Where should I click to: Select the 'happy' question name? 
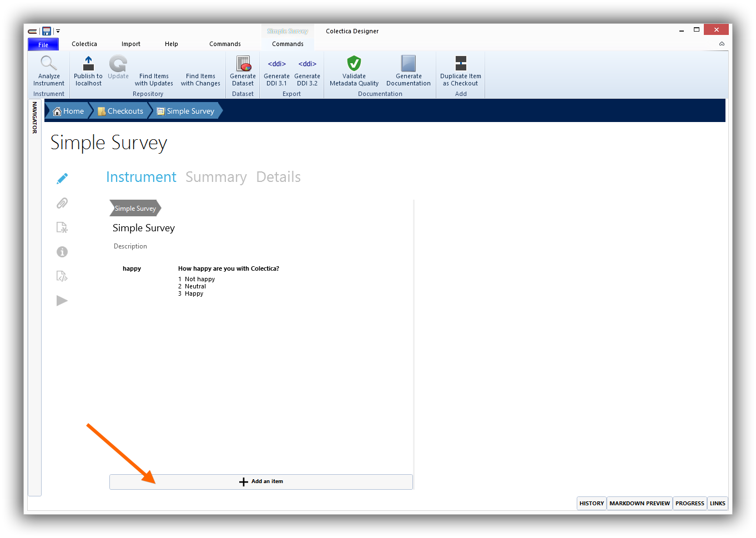pos(132,268)
